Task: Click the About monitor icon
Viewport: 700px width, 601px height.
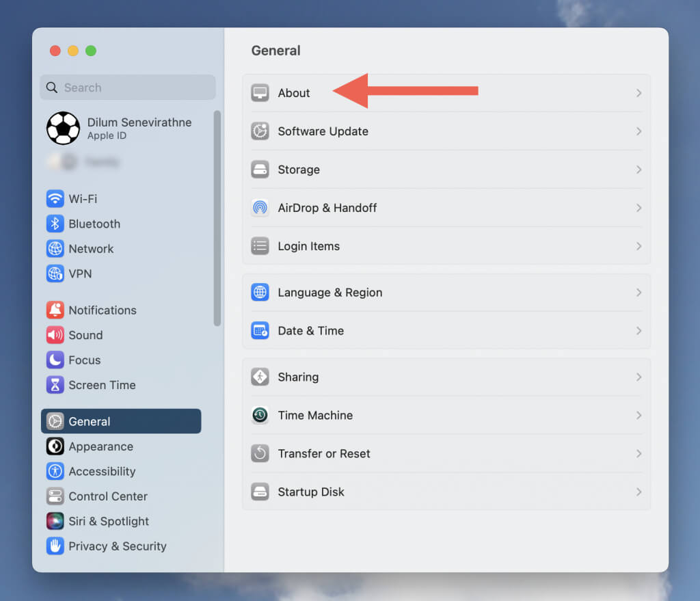Action: [x=260, y=93]
